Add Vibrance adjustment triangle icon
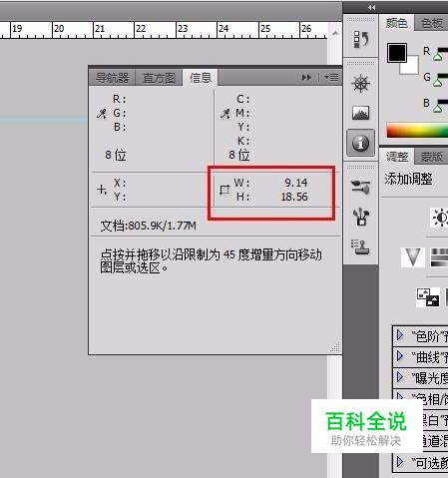Screen dimensions: 448x478 413,256
